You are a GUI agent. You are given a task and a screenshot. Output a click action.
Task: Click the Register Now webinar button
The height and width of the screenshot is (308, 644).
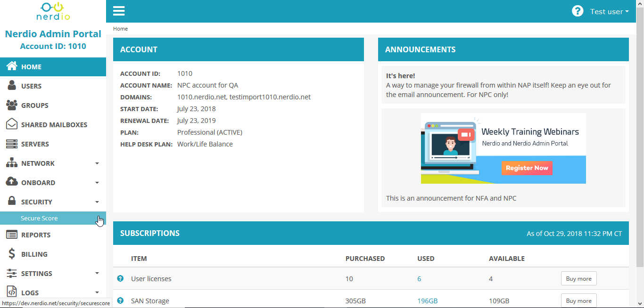(x=527, y=168)
